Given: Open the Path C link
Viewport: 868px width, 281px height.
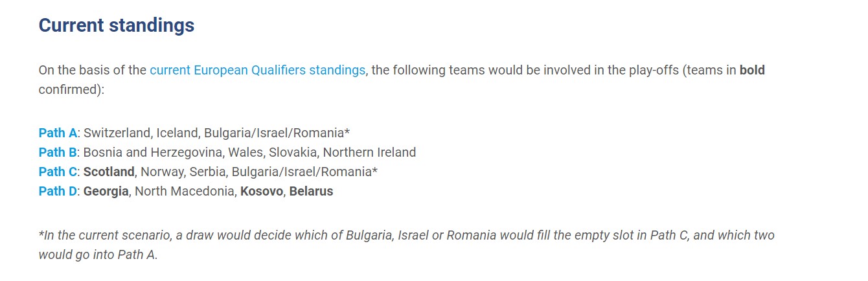Looking at the screenshot, I should pos(58,172).
